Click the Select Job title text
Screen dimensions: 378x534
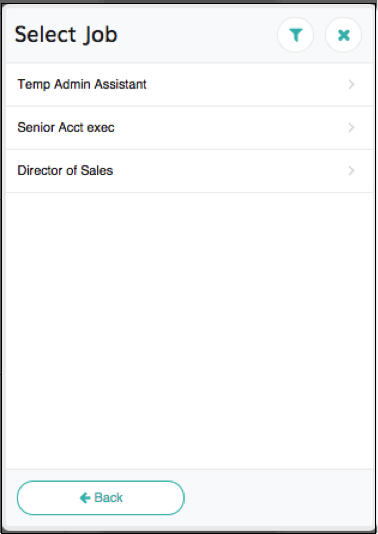pos(66,35)
